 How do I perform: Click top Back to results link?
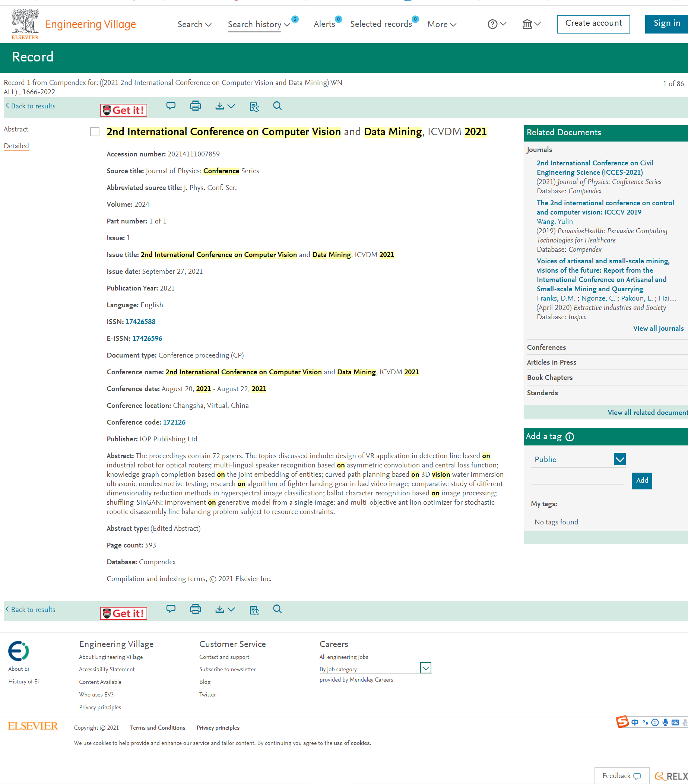[30, 106]
